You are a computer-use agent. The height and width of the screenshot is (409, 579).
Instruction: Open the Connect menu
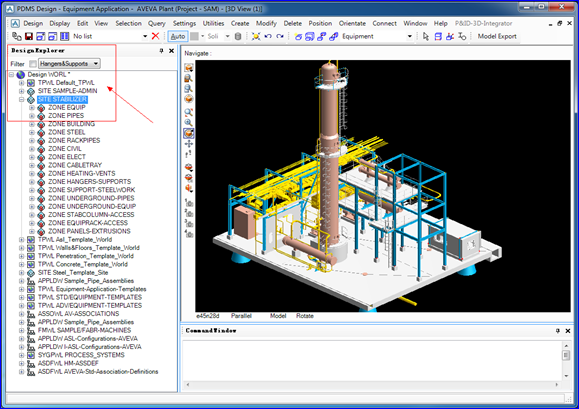pyautogui.click(x=384, y=23)
